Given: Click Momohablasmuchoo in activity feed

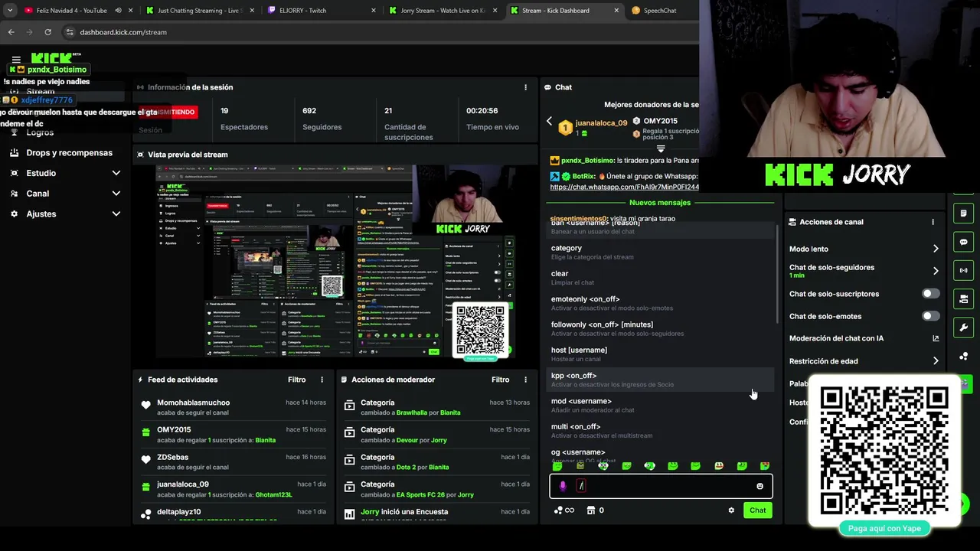Looking at the screenshot, I should [193, 403].
